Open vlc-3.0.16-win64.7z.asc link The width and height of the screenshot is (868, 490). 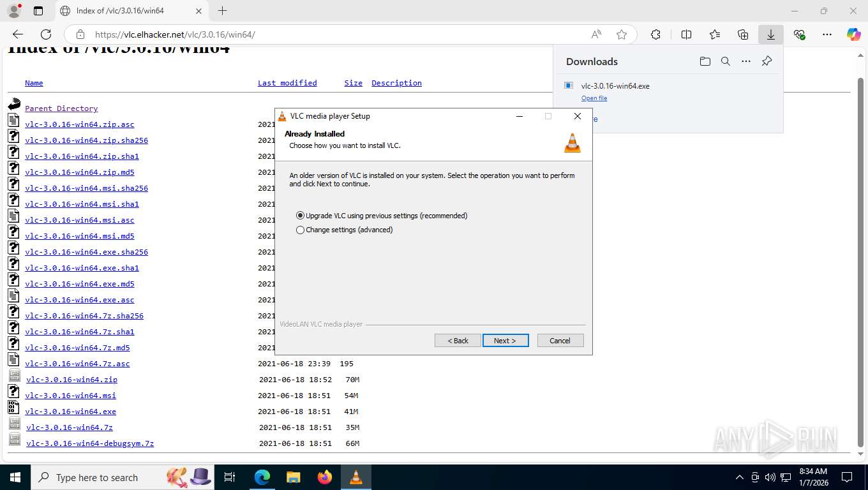click(77, 364)
